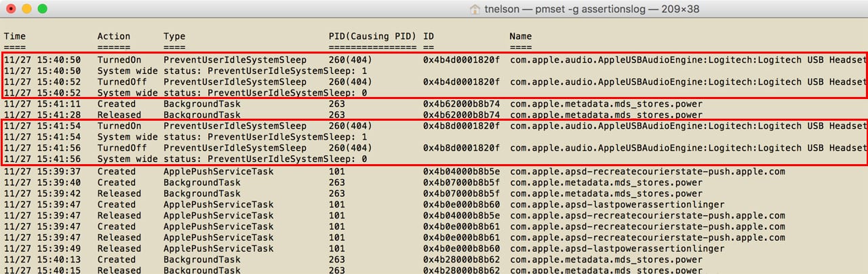
Task: Click PID 263 in the 15:40:13 row
Action: pos(336,259)
